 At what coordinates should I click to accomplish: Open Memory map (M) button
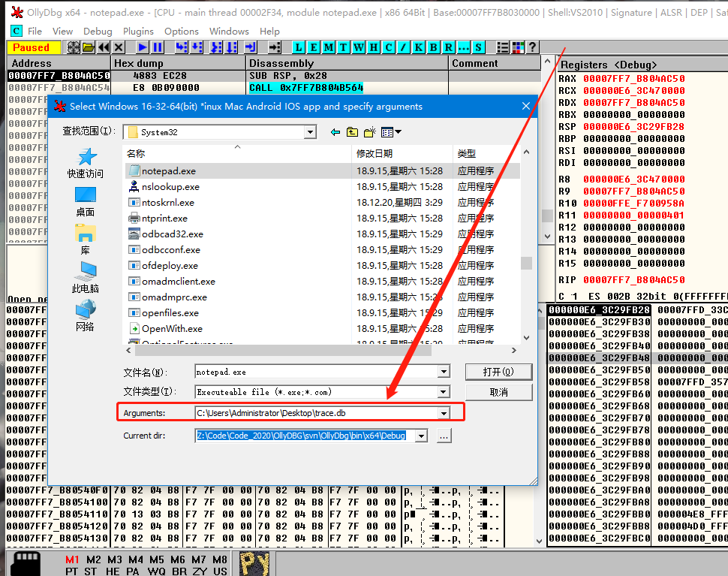(329, 47)
